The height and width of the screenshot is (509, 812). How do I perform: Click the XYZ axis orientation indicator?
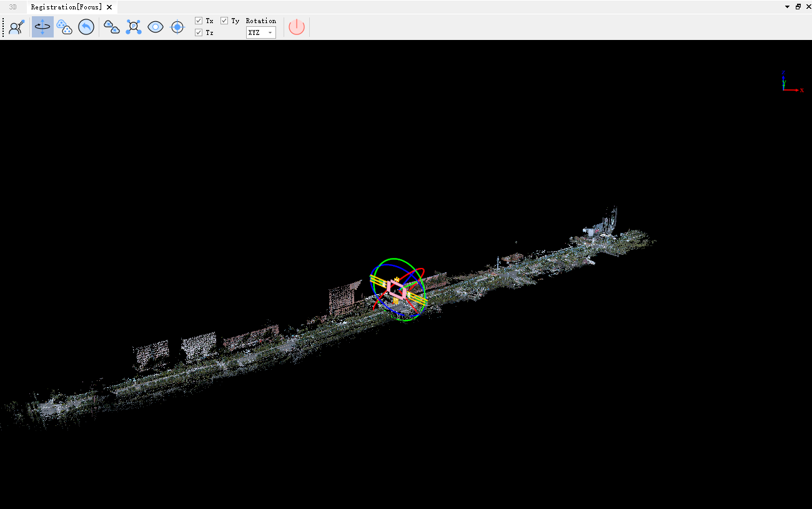(789, 82)
